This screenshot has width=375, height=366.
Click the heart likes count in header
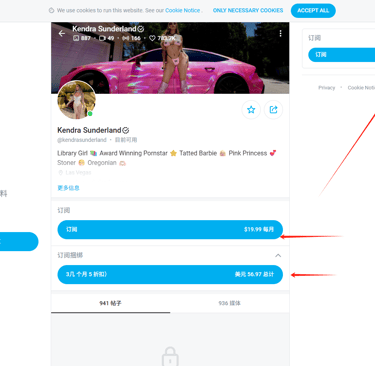click(162, 38)
